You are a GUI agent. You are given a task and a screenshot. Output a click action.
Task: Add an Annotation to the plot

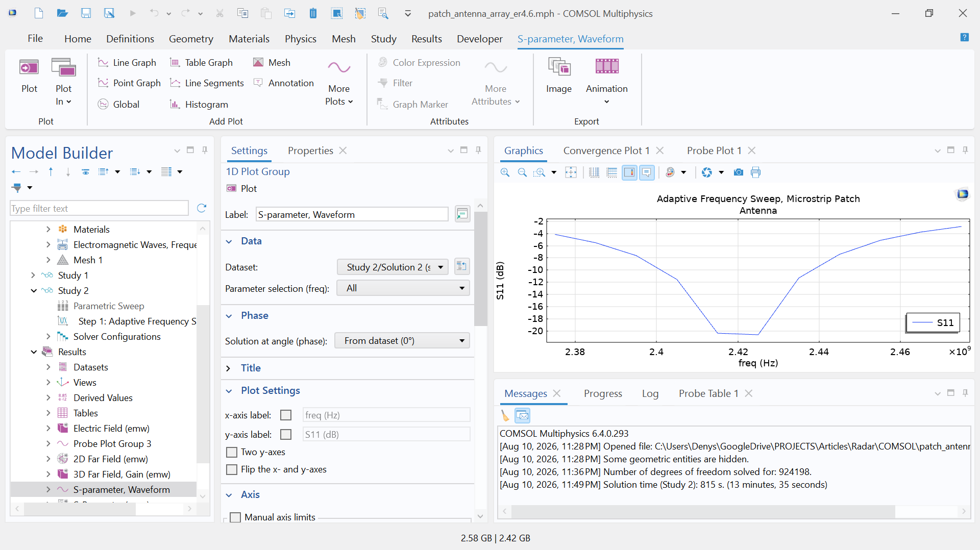[x=284, y=83]
